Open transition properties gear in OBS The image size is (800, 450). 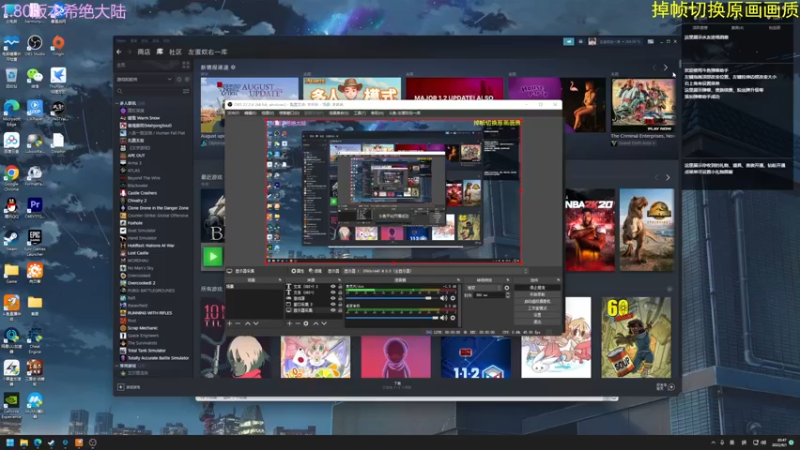(507, 288)
